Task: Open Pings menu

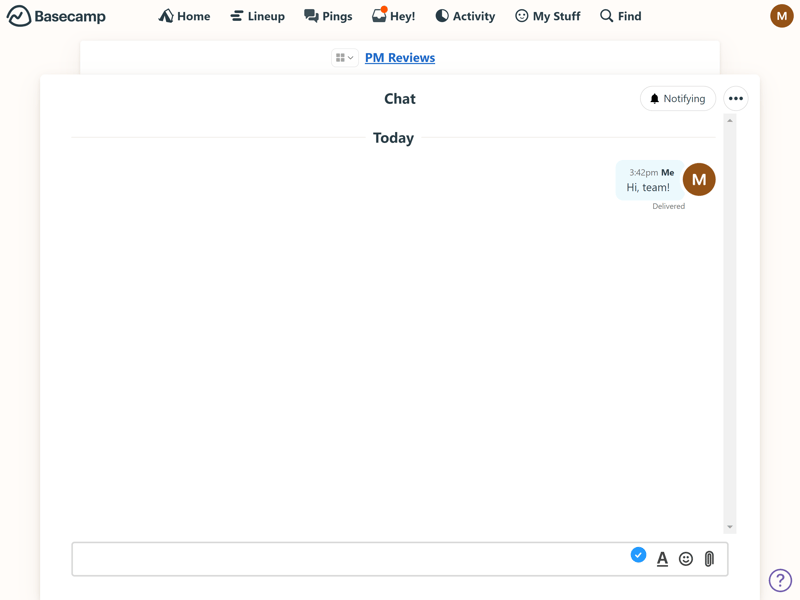Action: [328, 16]
